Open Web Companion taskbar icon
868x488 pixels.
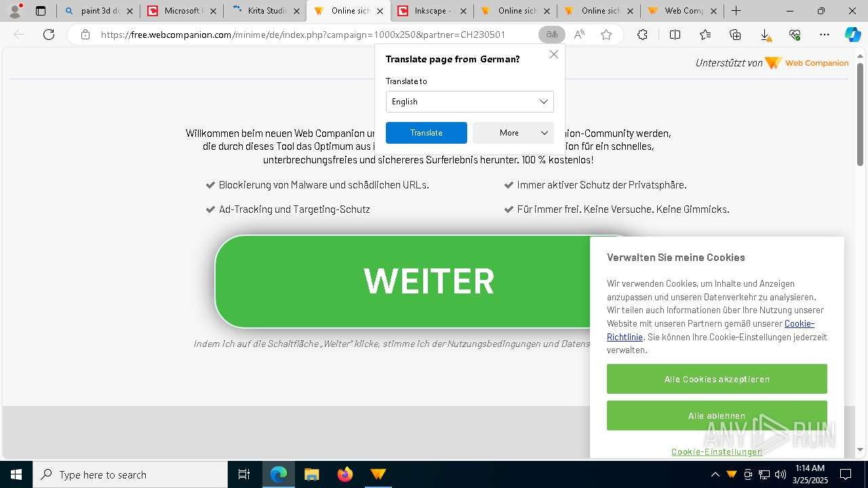tap(378, 474)
